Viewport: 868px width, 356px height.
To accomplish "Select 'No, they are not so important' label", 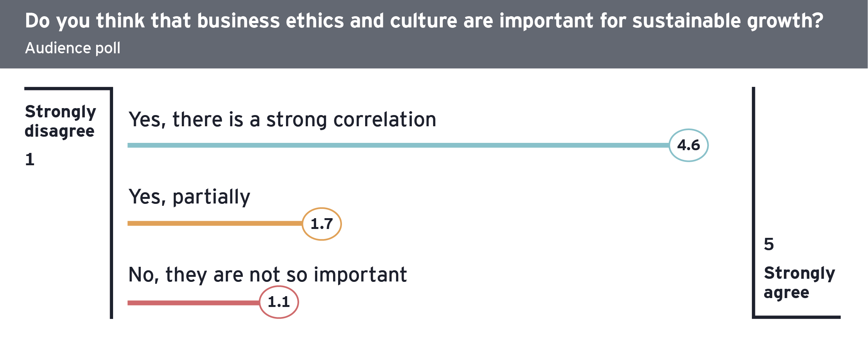I will point(267,275).
